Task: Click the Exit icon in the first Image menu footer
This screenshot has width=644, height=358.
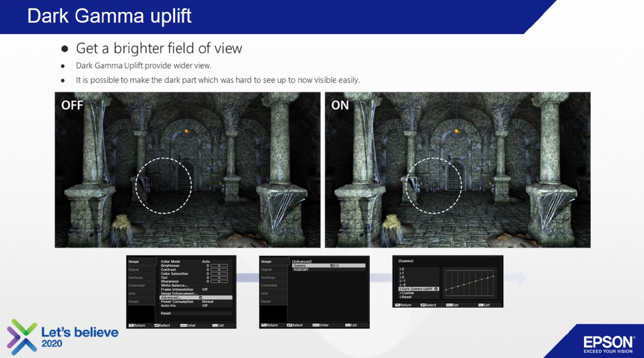Action: 215,326
